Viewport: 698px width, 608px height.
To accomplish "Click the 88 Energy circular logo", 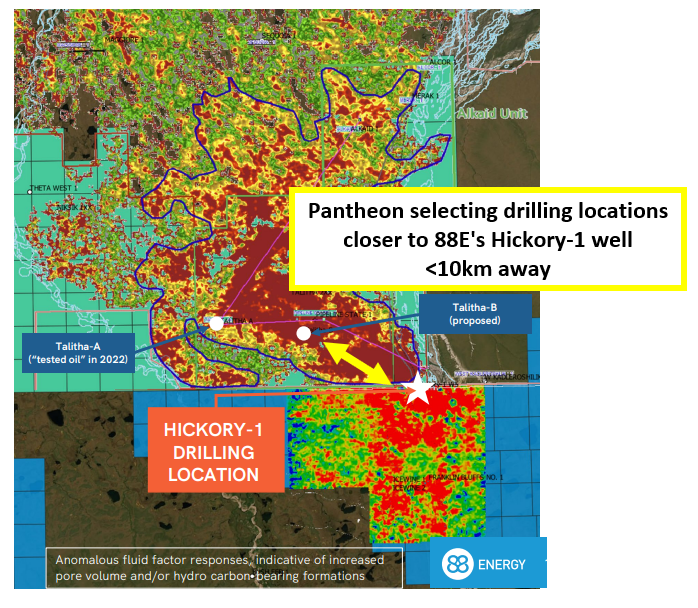I will coord(458,564).
